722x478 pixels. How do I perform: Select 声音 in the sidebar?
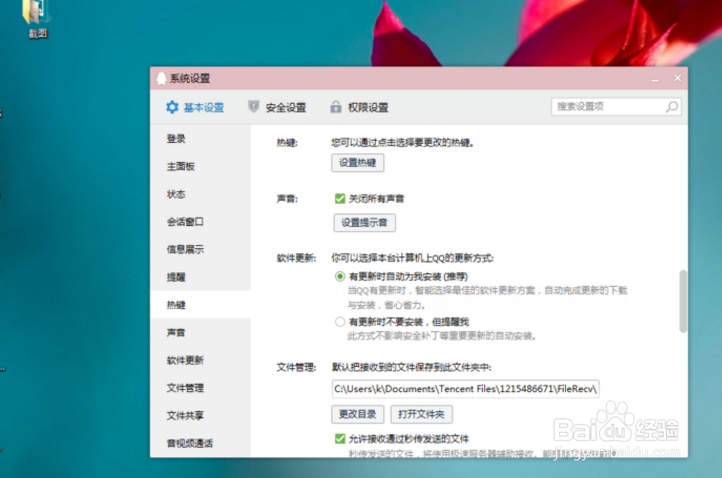tap(200, 332)
